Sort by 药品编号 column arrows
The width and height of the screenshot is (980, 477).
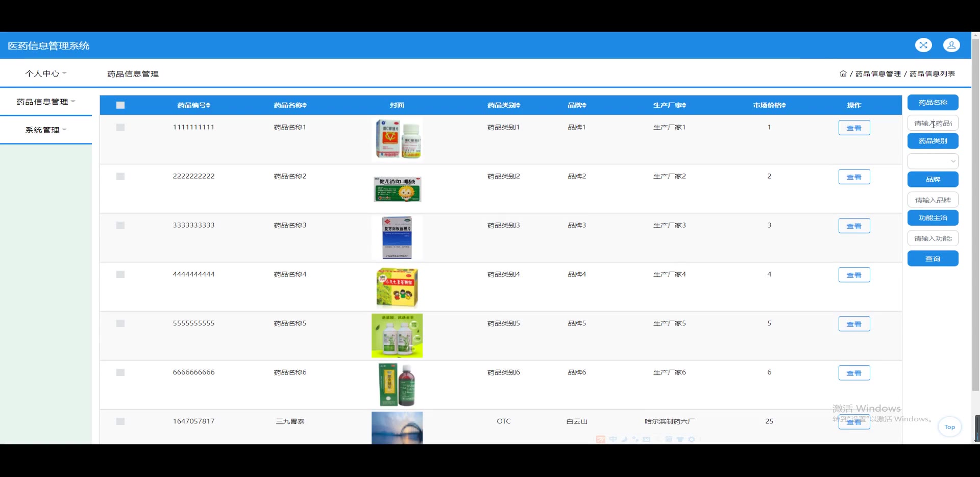[208, 105]
